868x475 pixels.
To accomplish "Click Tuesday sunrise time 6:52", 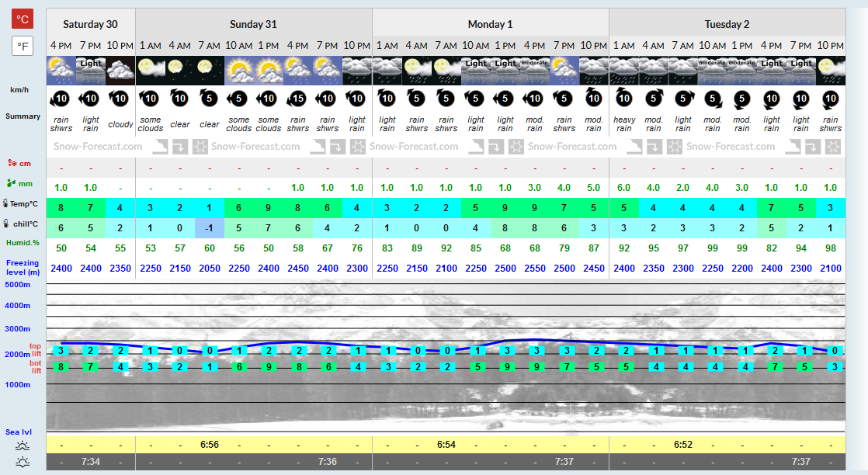I will click(683, 445).
